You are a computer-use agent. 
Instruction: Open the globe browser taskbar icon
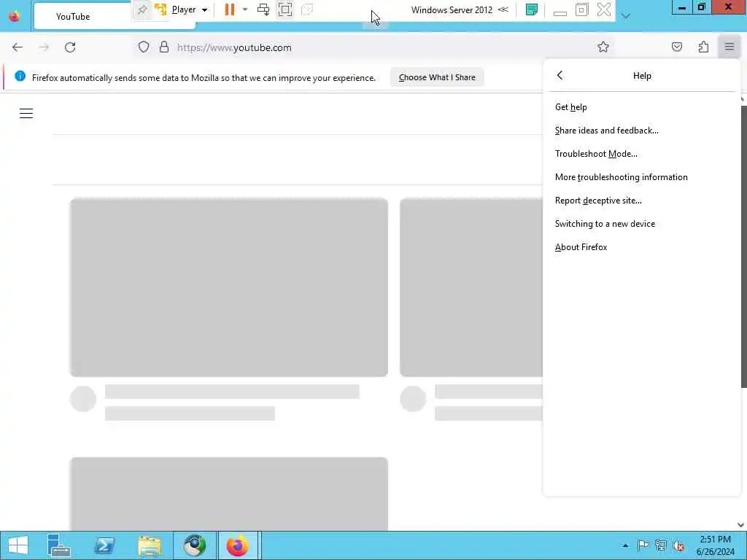pyautogui.click(x=194, y=545)
